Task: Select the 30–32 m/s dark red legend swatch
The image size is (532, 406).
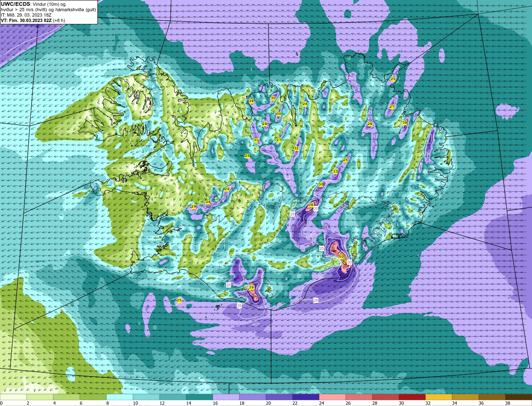Action: point(412,397)
